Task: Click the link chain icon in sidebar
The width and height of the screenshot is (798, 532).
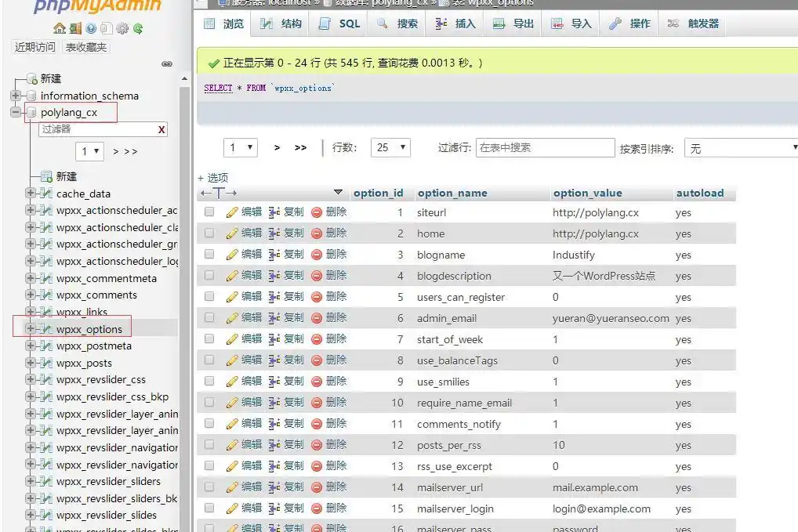Action: [166, 63]
